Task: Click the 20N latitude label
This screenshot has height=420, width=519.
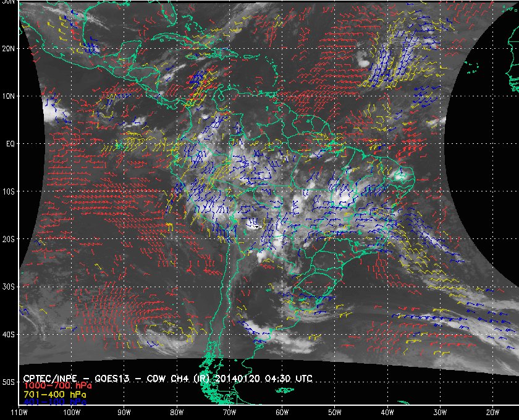Action: [x=8, y=49]
